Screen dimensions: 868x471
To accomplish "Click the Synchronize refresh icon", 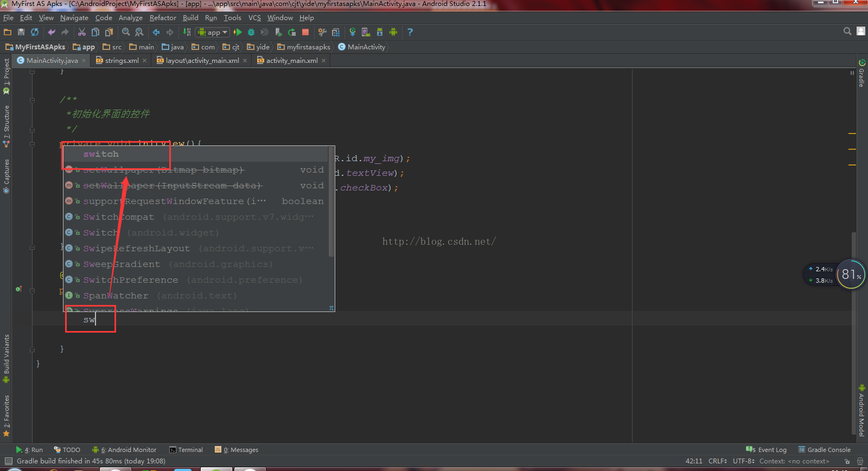I will click(35, 32).
